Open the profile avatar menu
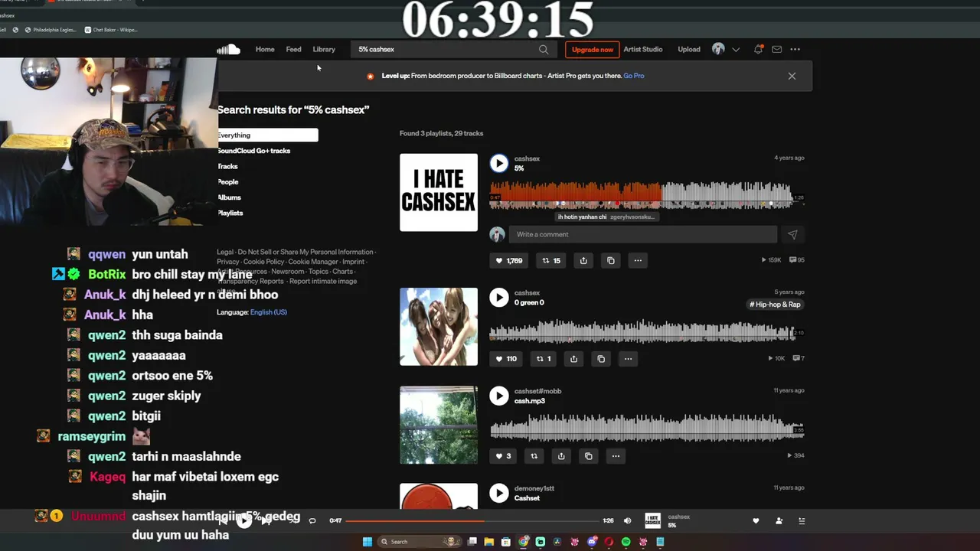The width and height of the screenshot is (980, 551). (x=718, y=49)
